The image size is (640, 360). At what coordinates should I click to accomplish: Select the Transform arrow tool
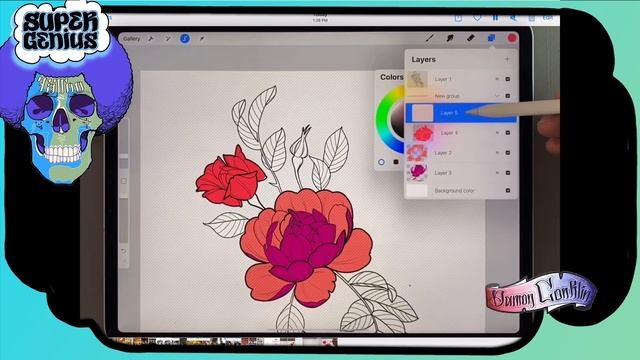[202, 39]
